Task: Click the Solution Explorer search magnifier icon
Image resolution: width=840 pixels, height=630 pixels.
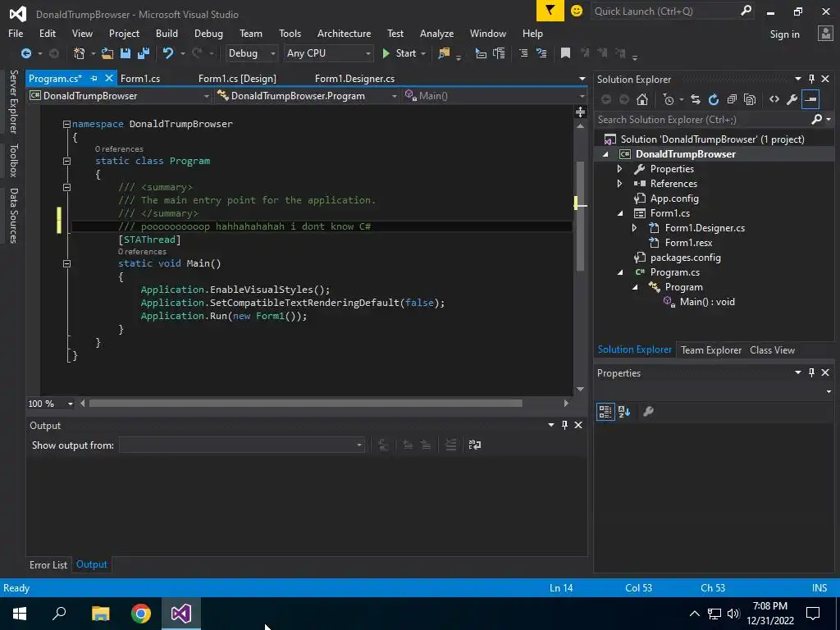Action: (x=816, y=120)
